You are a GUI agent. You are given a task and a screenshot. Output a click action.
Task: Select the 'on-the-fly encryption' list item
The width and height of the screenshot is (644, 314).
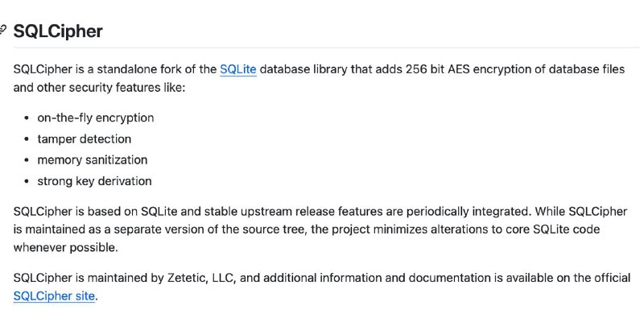coord(96,118)
